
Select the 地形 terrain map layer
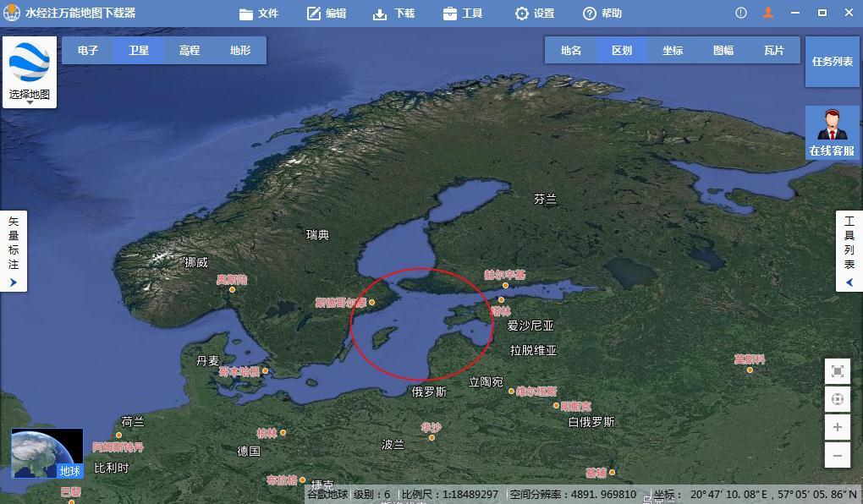click(x=240, y=51)
